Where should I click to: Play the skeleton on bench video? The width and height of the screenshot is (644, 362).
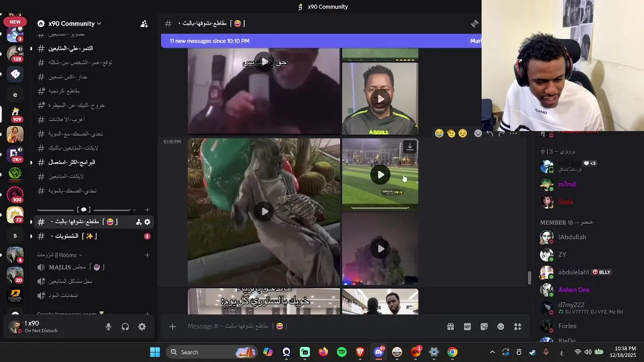coord(264,211)
